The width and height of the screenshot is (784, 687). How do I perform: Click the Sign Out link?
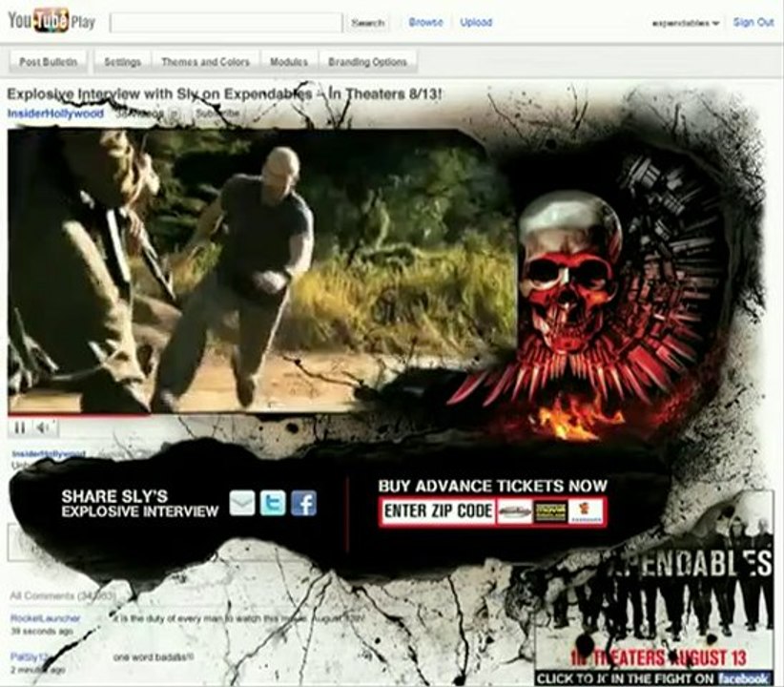point(753,22)
